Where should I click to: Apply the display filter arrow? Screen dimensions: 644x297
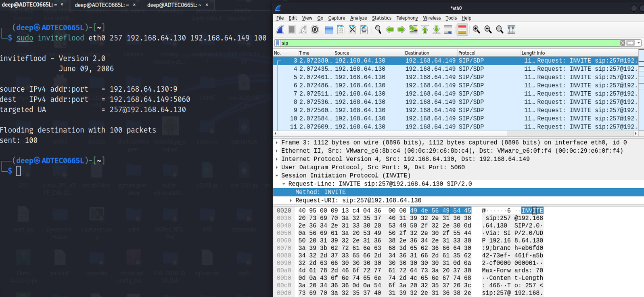pyautogui.click(x=631, y=43)
